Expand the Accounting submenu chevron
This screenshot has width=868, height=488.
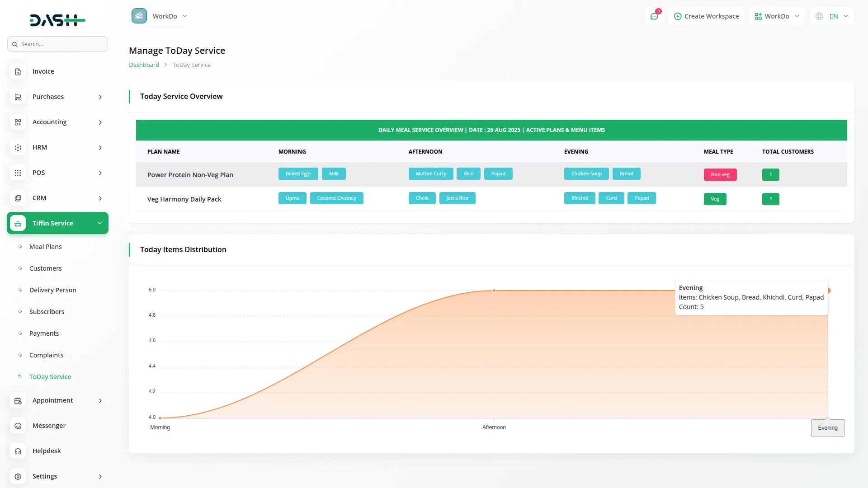100,122
